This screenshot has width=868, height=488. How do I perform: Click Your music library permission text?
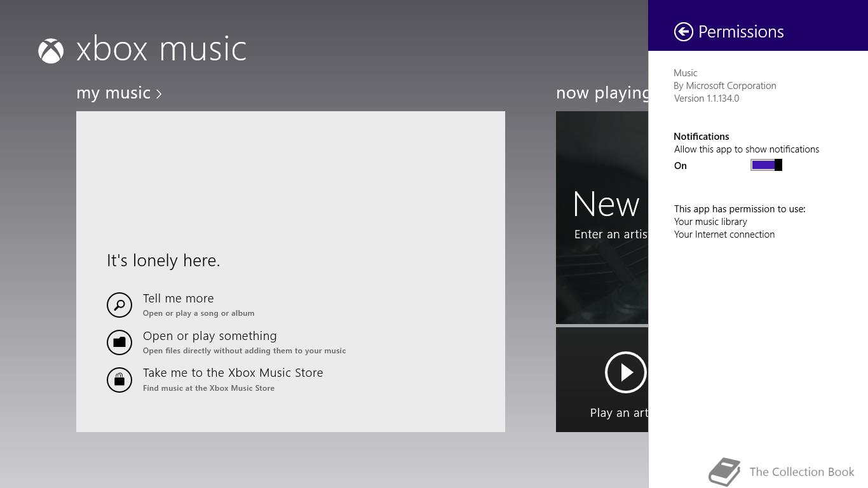click(710, 222)
